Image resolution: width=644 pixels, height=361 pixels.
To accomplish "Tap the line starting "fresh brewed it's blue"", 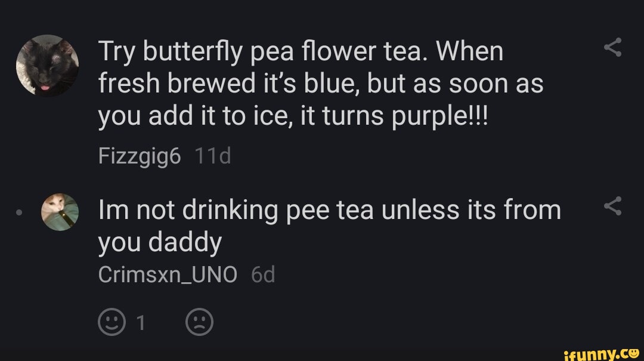I will tap(321, 83).
